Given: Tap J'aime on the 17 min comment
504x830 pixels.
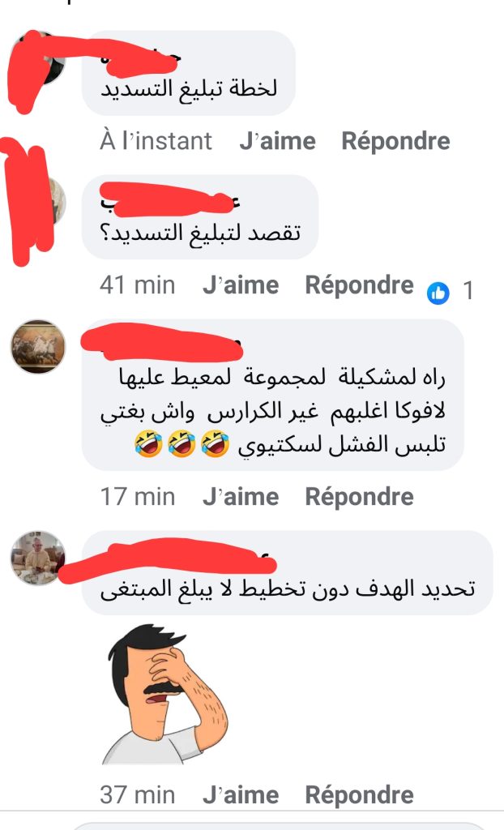Looking at the screenshot, I should pos(241,497).
